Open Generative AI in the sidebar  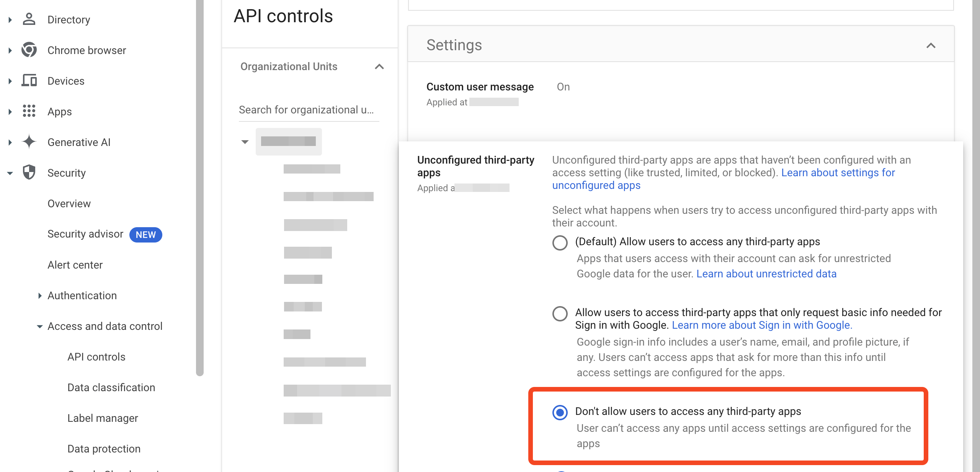(79, 142)
